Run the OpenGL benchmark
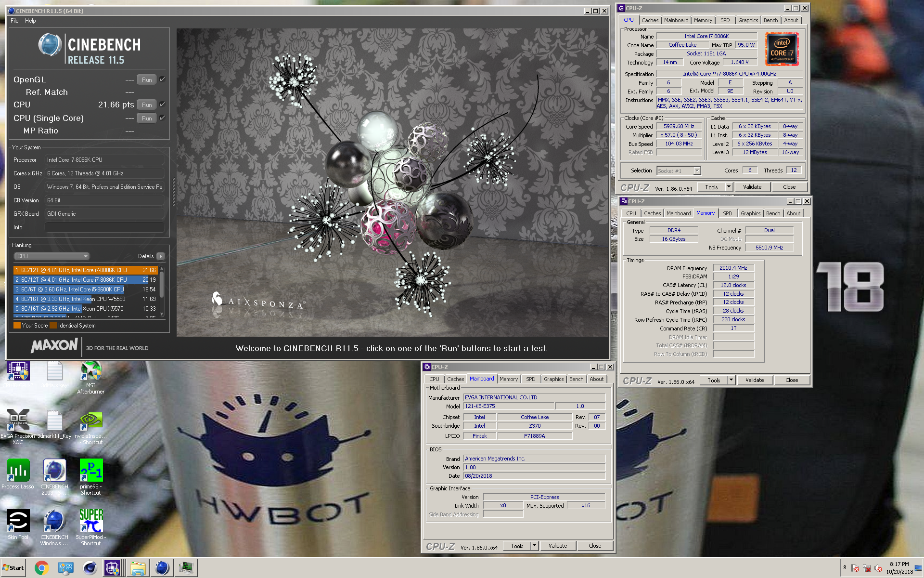This screenshot has width=924, height=578. point(147,79)
